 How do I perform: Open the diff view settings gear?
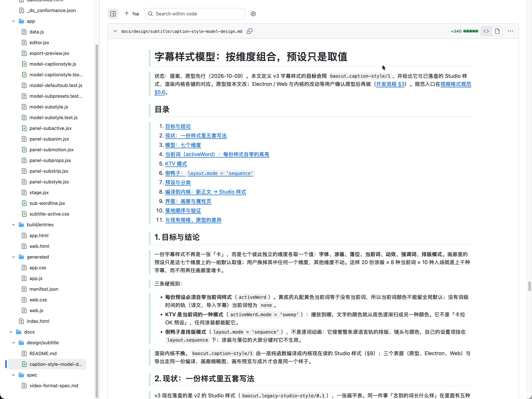point(253,14)
